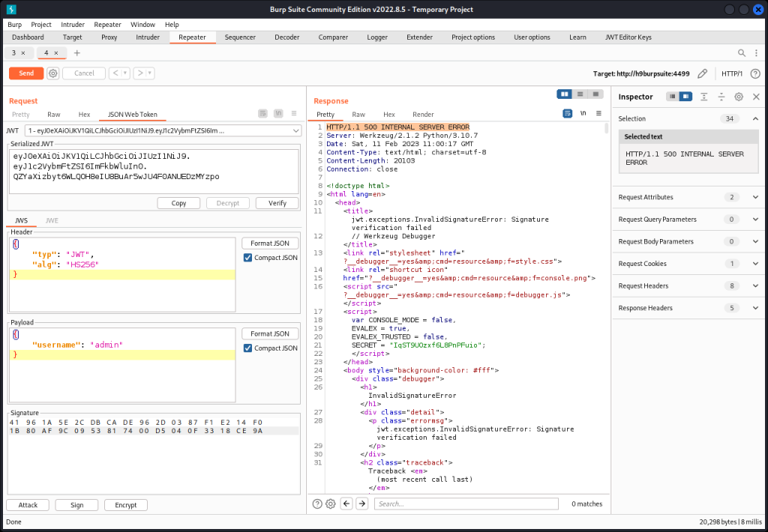Go forward to next request with right arrow
Viewport: 768px width, 532px height.
[x=140, y=73]
